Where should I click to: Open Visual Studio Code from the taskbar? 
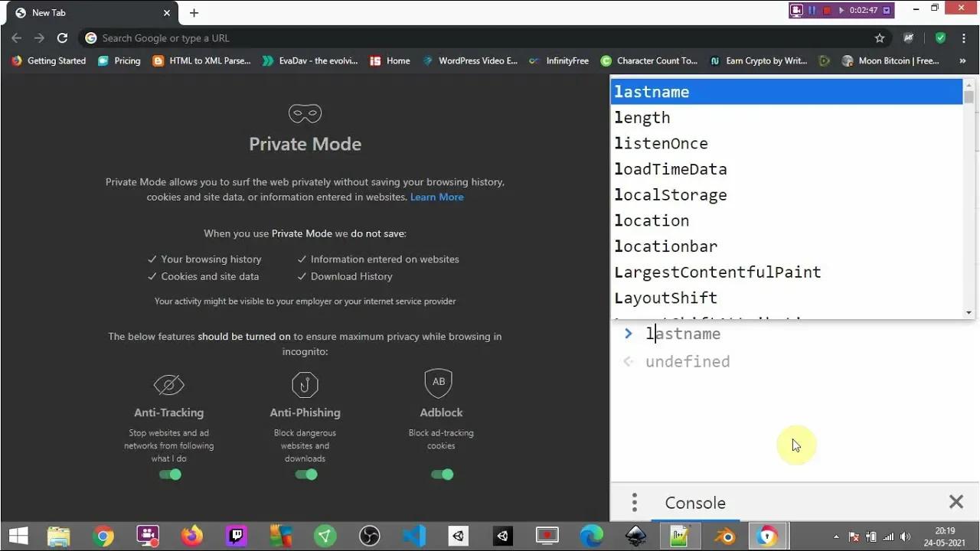413,536
